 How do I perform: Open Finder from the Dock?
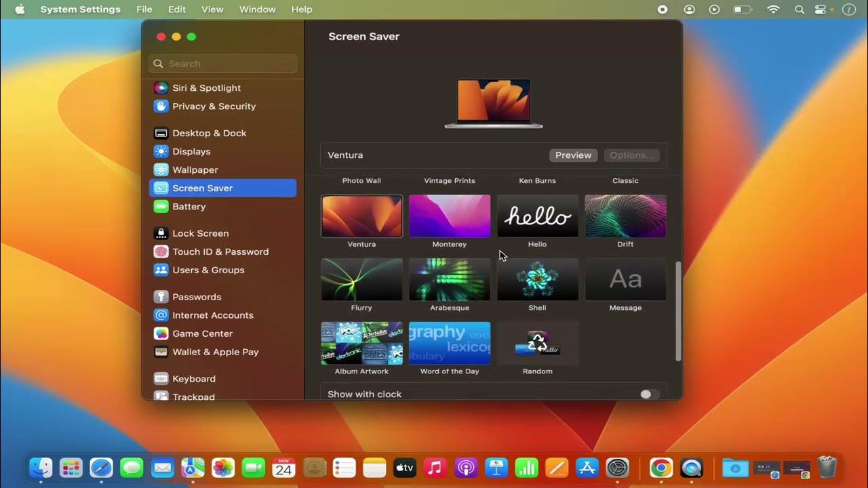pos(41,468)
